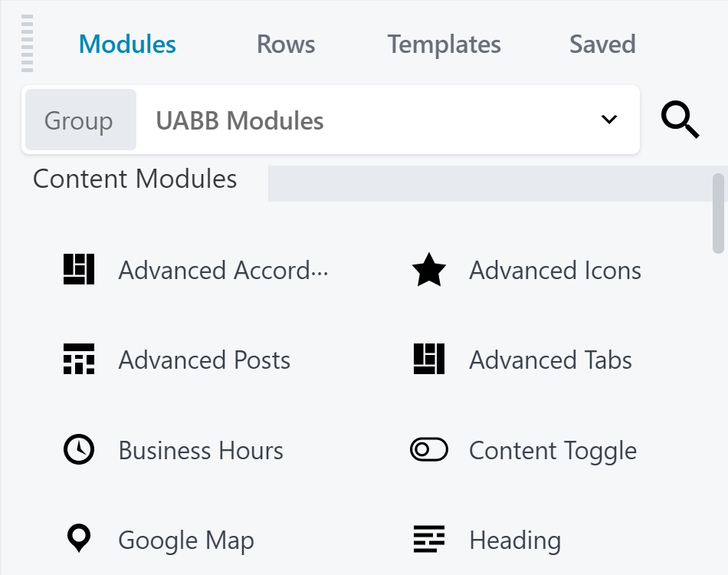Select the Advanced Icons star icon

pyautogui.click(x=429, y=269)
